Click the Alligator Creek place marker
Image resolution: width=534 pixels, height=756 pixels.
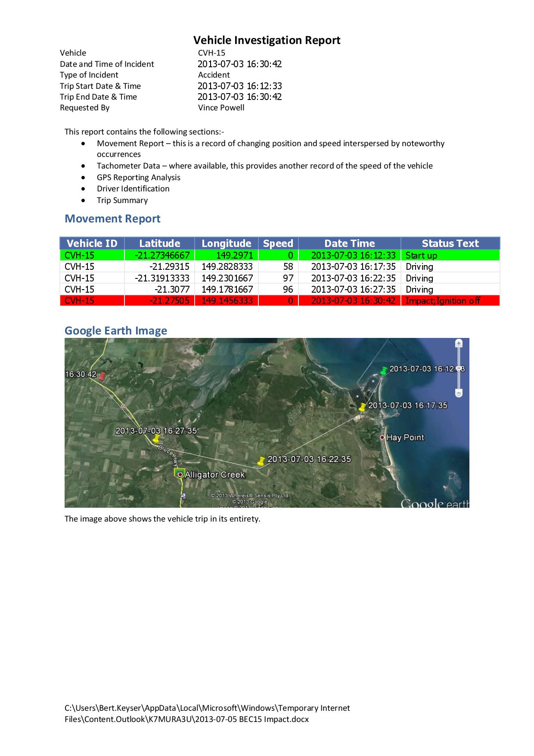(x=179, y=474)
